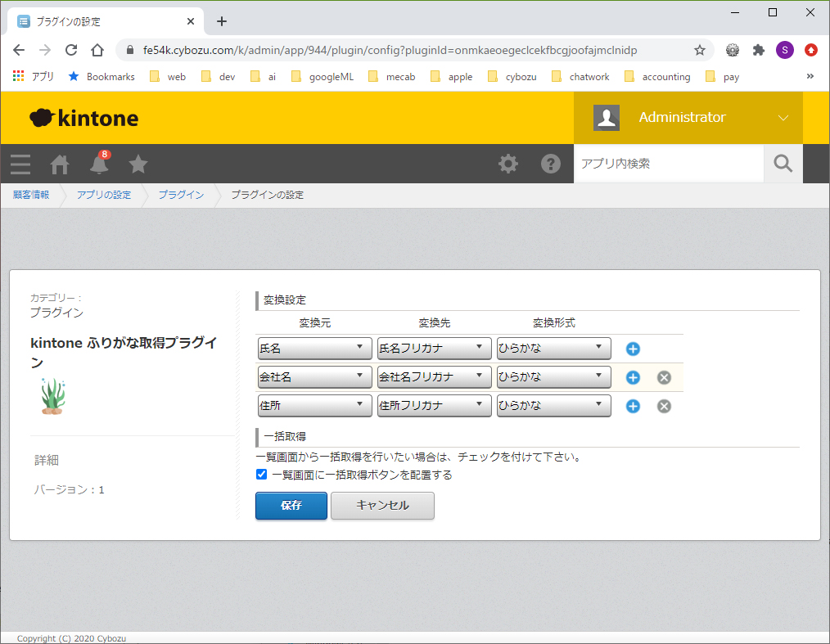
Task: Open a new browser tab
Action: [x=222, y=21]
